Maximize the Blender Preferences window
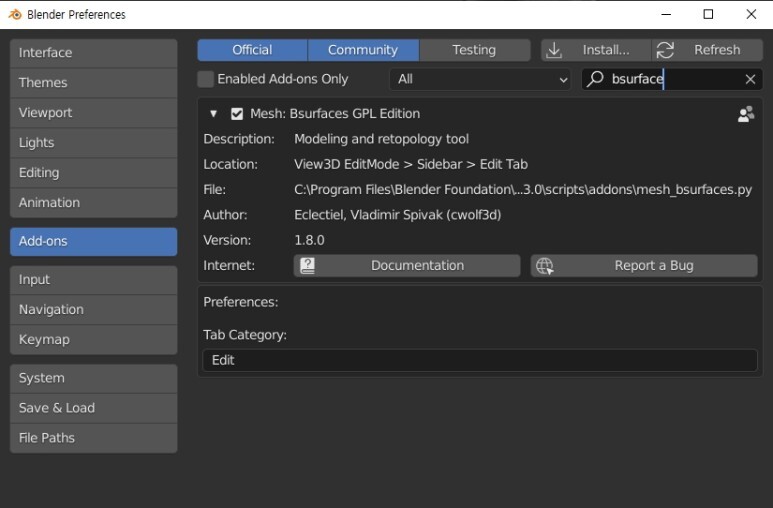This screenshot has height=508, width=773. (x=708, y=14)
